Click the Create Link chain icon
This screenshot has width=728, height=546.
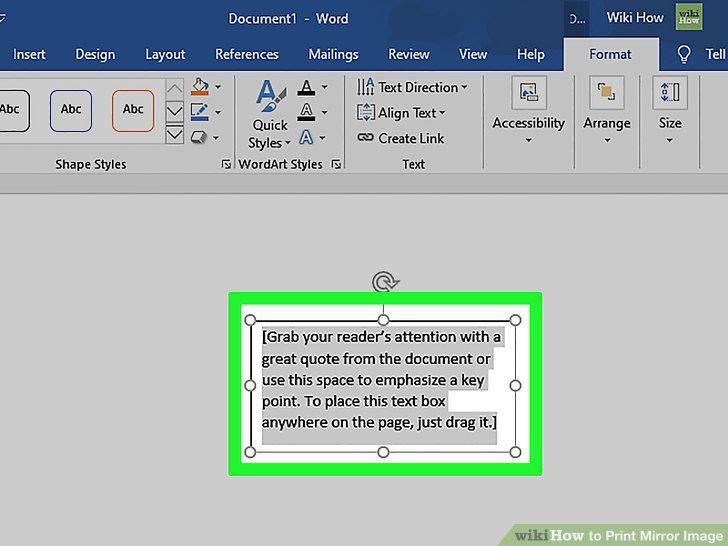(365, 138)
